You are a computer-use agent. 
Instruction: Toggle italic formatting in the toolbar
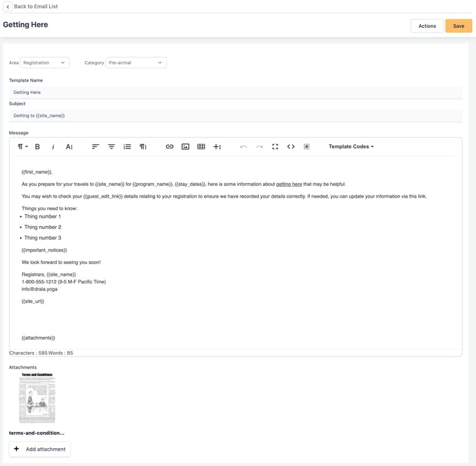point(53,147)
